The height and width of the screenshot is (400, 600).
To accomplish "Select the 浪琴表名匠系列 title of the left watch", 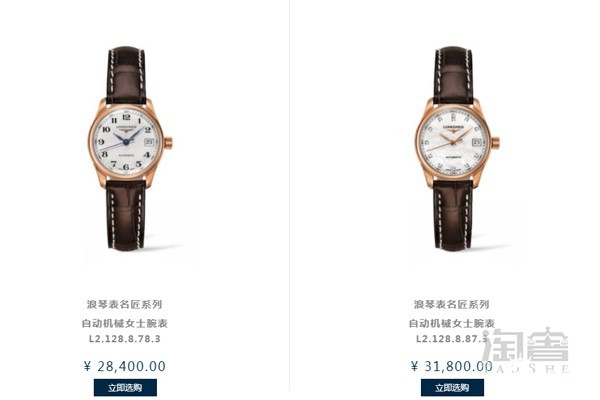I will [x=125, y=304].
